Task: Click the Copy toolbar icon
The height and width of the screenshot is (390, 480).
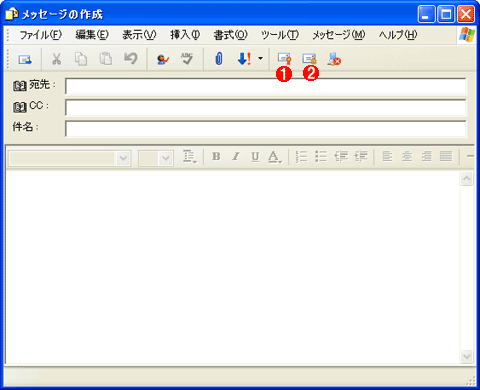Action: point(81,59)
